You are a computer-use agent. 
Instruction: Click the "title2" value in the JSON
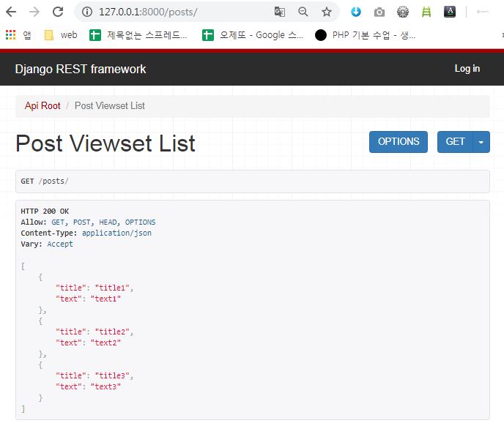[x=112, y=332]
